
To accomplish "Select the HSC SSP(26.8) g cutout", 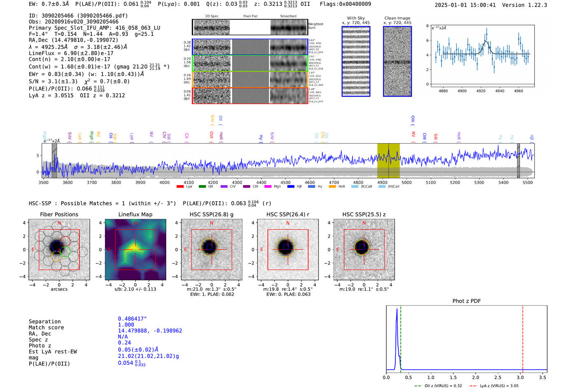I will (211, 250).
